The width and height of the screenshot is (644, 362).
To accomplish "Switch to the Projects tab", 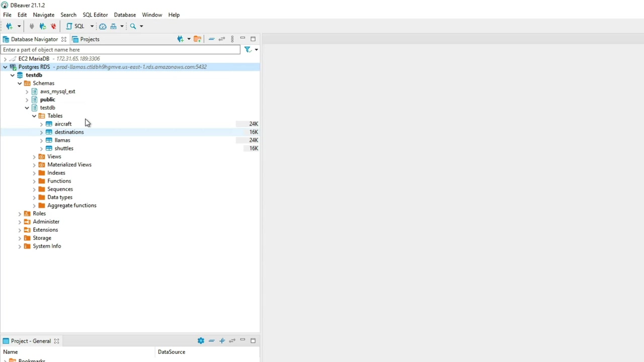I will tap(86, 39).
